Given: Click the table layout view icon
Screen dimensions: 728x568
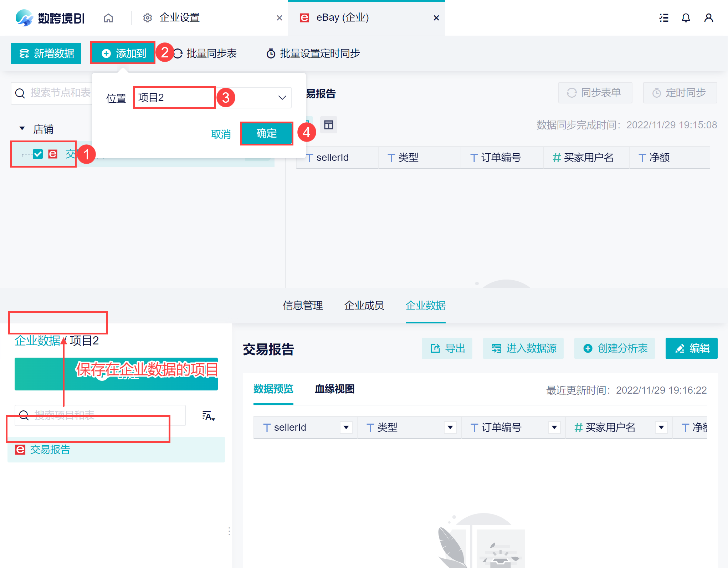Looking at the screenshot, I should [328, 125].
